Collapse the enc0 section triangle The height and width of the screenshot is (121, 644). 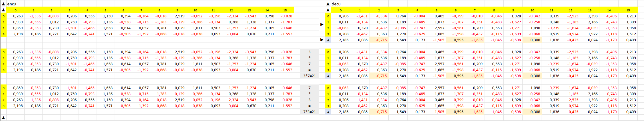[3, 4]
